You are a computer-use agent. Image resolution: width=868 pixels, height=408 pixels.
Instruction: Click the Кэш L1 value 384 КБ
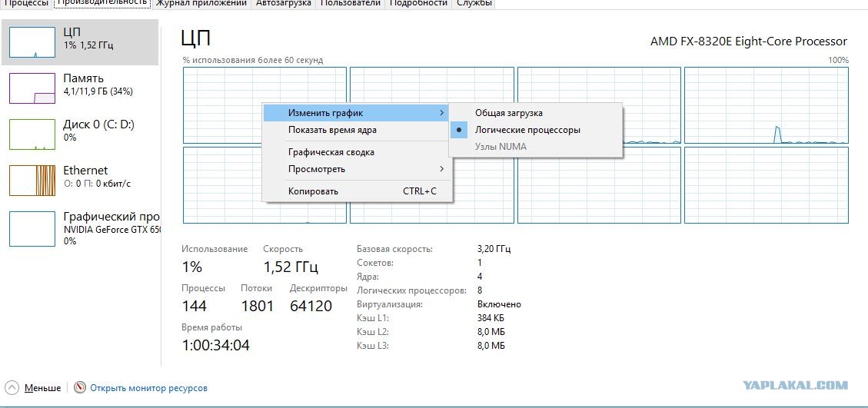(491, 318)
